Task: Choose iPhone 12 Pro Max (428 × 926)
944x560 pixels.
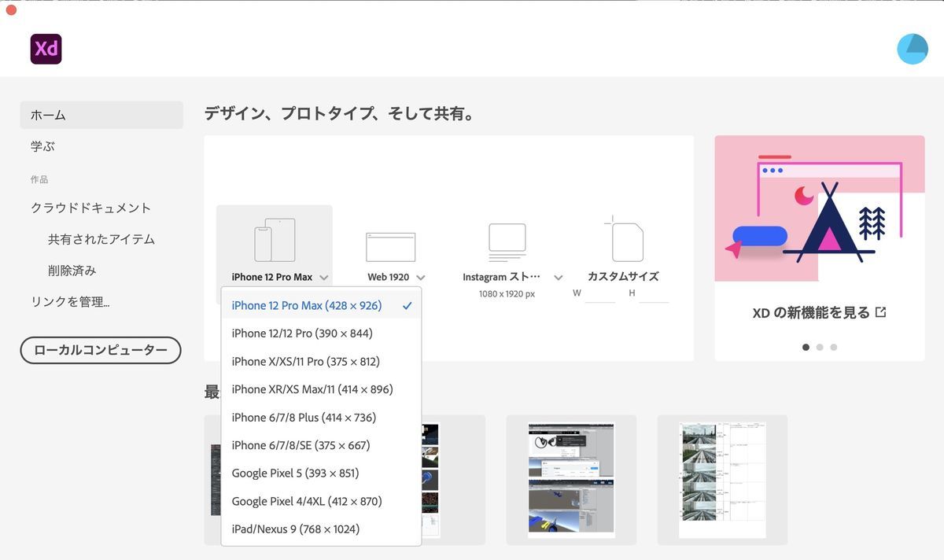Action: 321,305
